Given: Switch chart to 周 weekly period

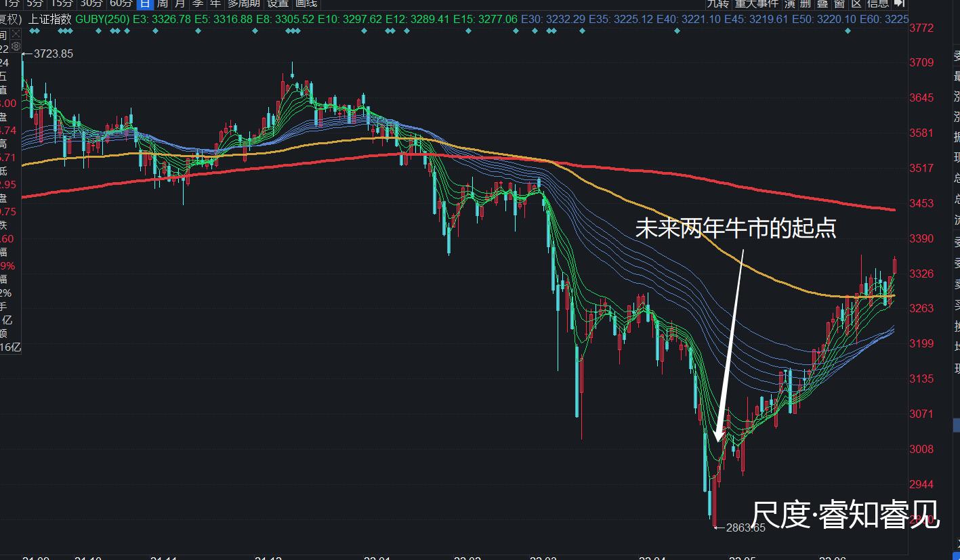Looking at the screenshot, I should (x=163, y=3).
